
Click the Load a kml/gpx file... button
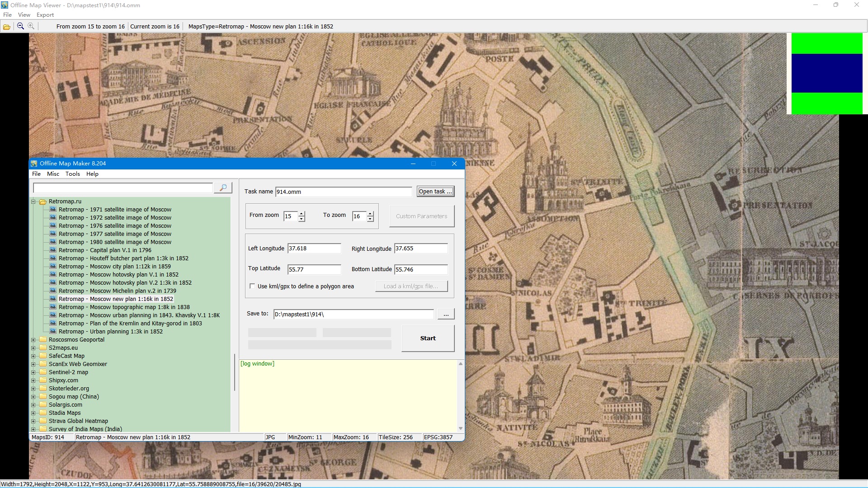pyautogui.click(x=411, y=286)
